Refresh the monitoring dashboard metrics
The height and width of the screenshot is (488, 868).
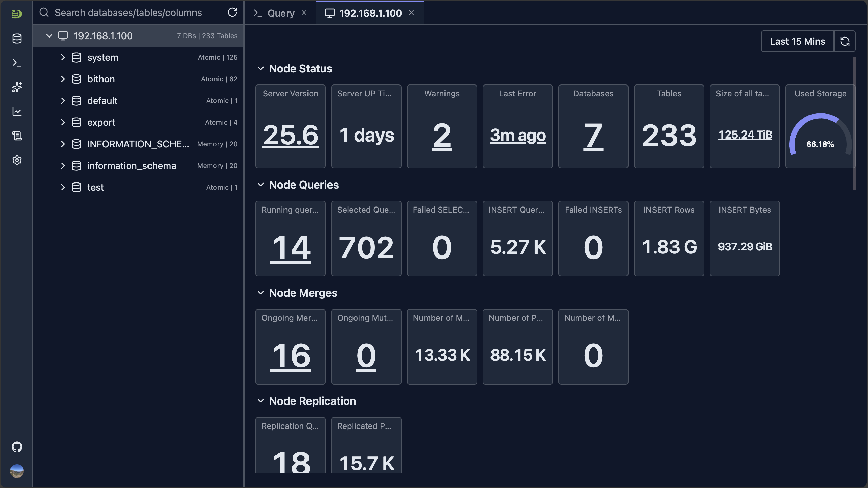[x=845, y=41]
